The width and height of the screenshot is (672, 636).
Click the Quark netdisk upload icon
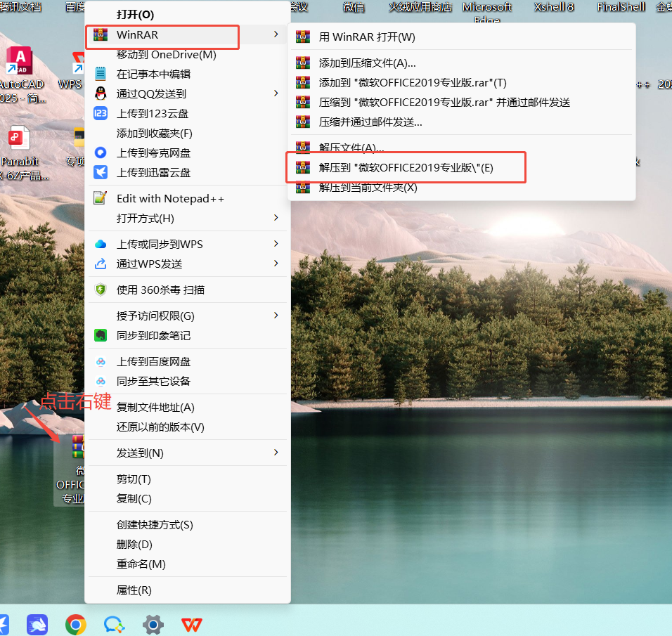tap(101, 152)
